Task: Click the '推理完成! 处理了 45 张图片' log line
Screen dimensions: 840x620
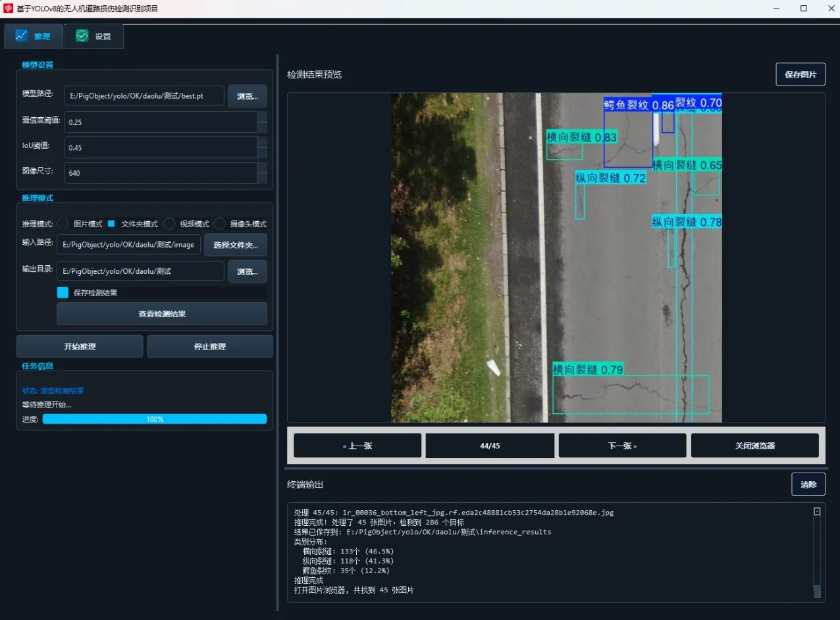Action: pos(379,522)
